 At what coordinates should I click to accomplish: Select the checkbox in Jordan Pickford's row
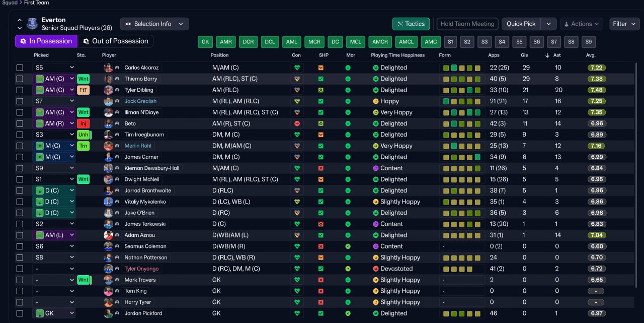pyautogui.click(x=20, y=313)
